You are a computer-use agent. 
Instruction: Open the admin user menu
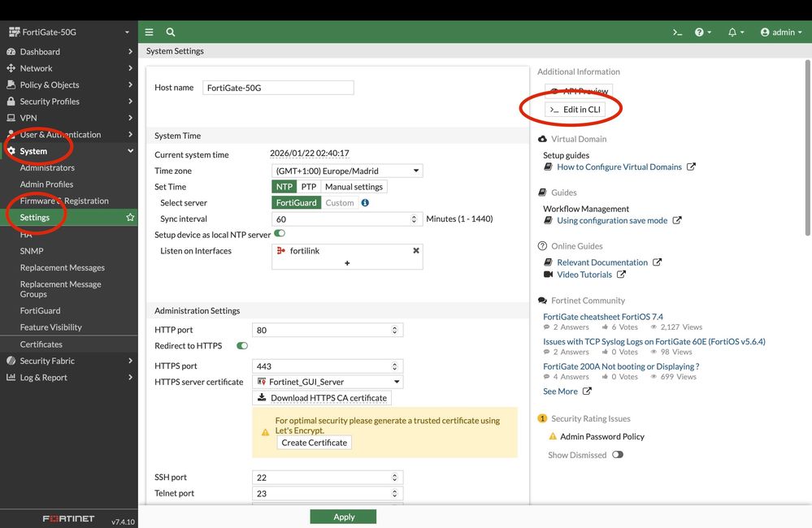click(781, 32)
